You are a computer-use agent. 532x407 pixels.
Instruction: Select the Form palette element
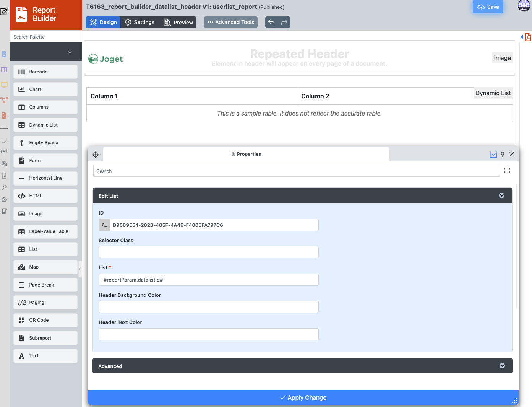[45, 161]
